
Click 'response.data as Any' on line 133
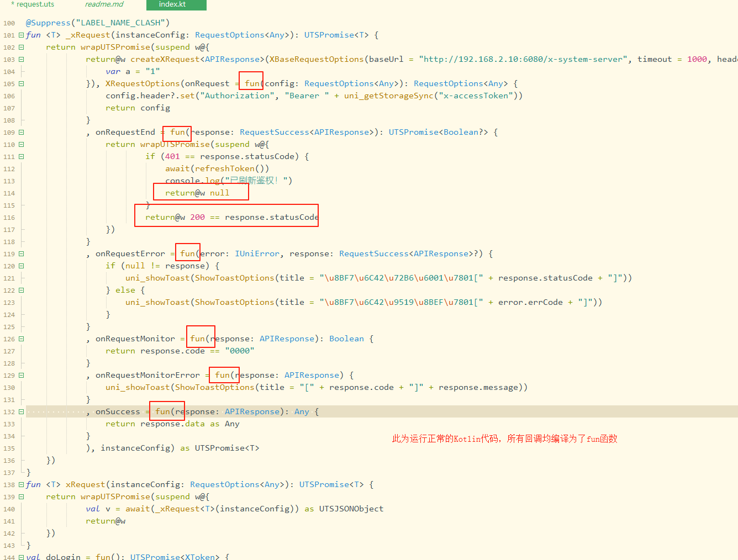point(190,424)
